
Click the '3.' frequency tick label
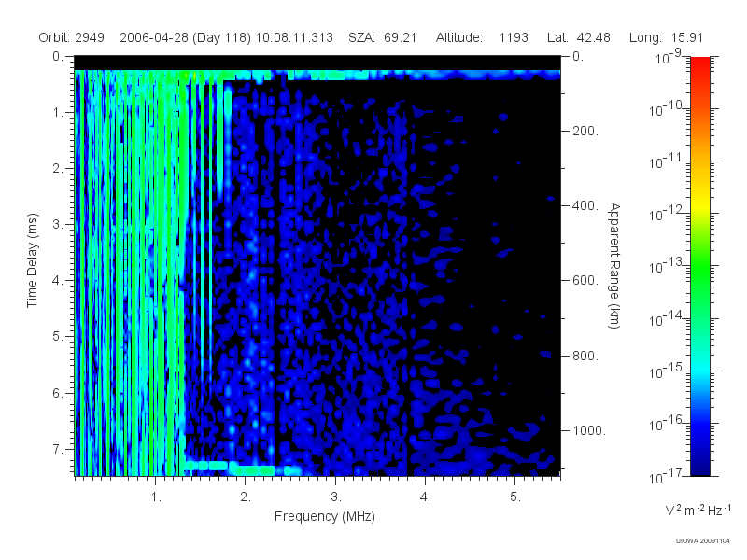coord(336,497)
